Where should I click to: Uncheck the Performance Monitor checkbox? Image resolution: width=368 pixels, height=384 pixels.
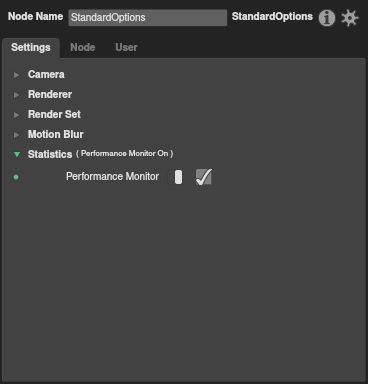click(204, 177)
